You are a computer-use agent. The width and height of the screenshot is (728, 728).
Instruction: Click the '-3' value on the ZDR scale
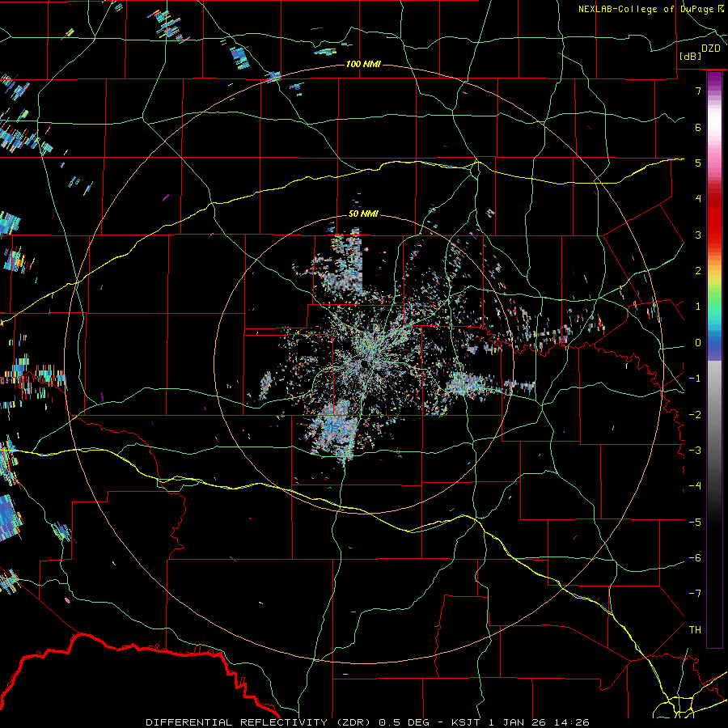(695, 451)
